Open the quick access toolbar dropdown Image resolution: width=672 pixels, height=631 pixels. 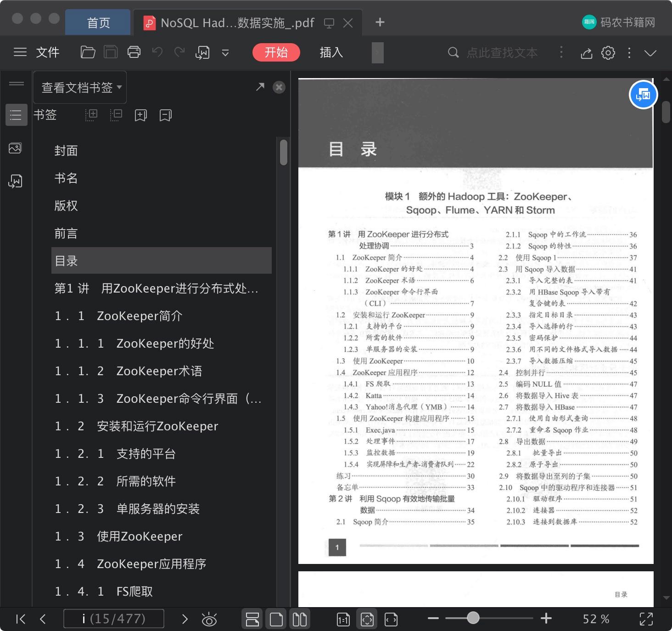pyautogui.click(x=225, y=53)
